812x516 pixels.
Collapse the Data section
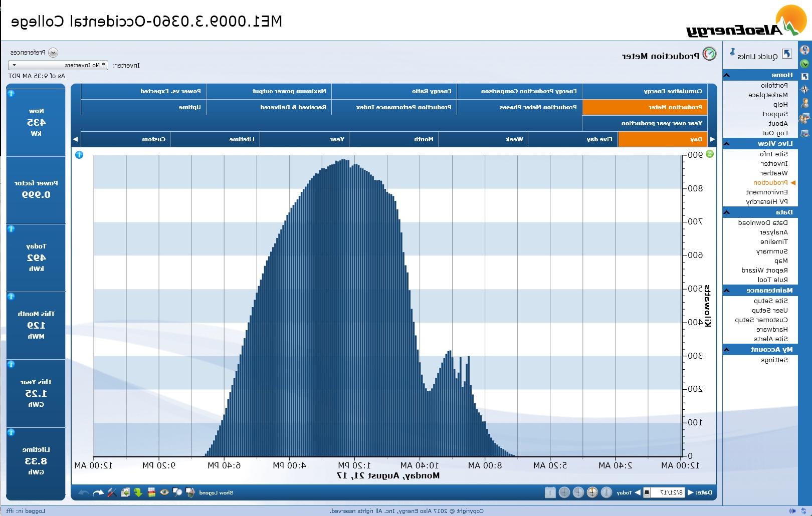(727, 212)
